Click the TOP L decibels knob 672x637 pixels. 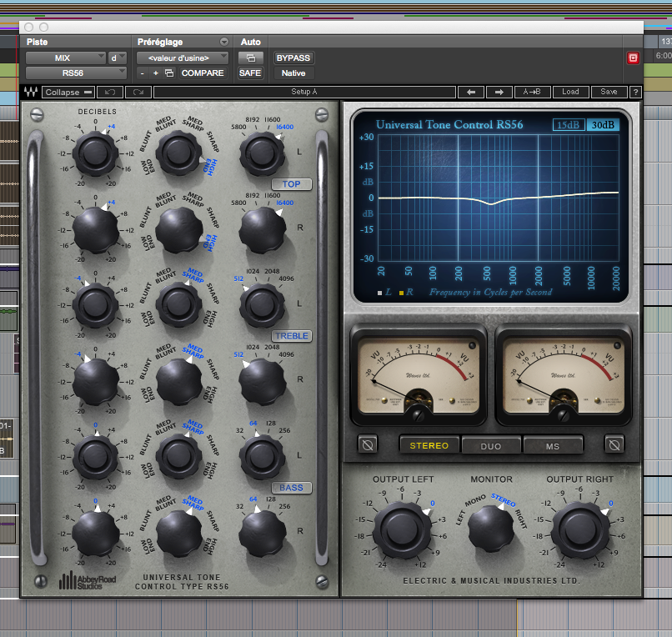click(x=96, y=153)
